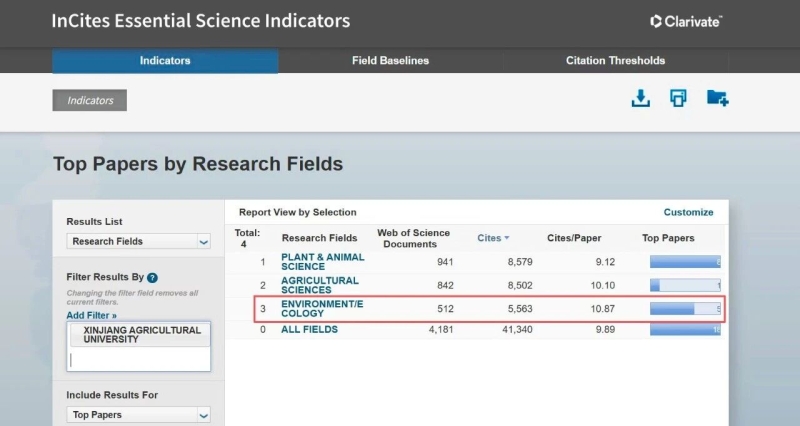
Task: Click the print icon
Action: click(x=679, y=98)
